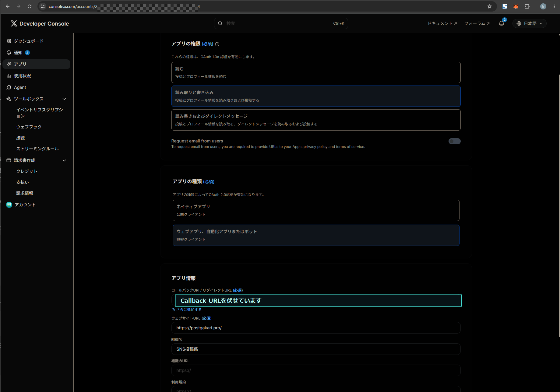Click the browser forward arrow
The image size is (560, 392).
tap(19, 6)
